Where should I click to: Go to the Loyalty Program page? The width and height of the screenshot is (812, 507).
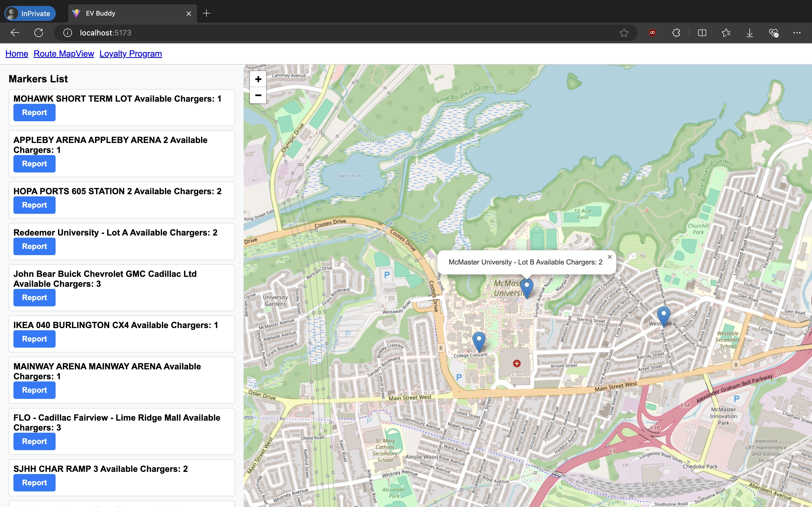[130, 54]
